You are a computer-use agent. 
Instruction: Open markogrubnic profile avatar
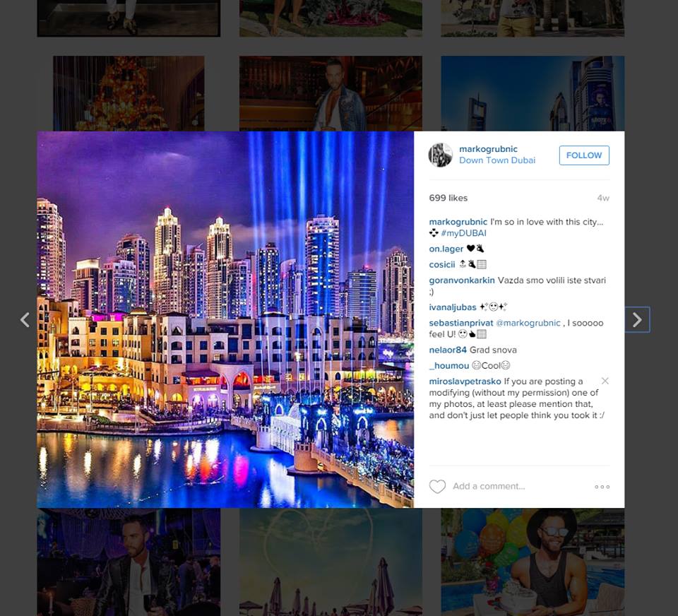[440, 155]
